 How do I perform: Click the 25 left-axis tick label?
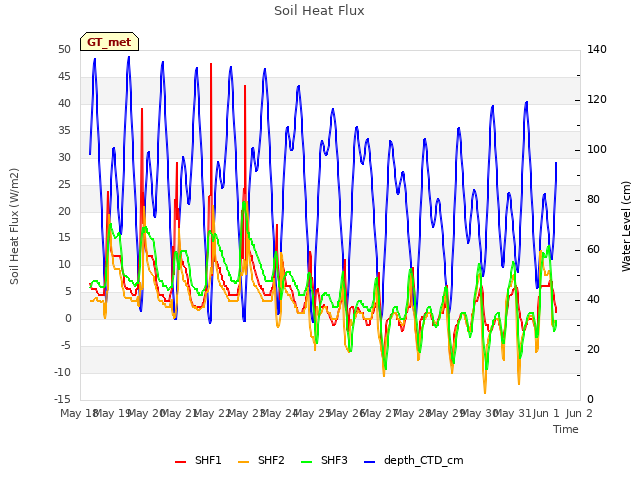coord(64,184)
